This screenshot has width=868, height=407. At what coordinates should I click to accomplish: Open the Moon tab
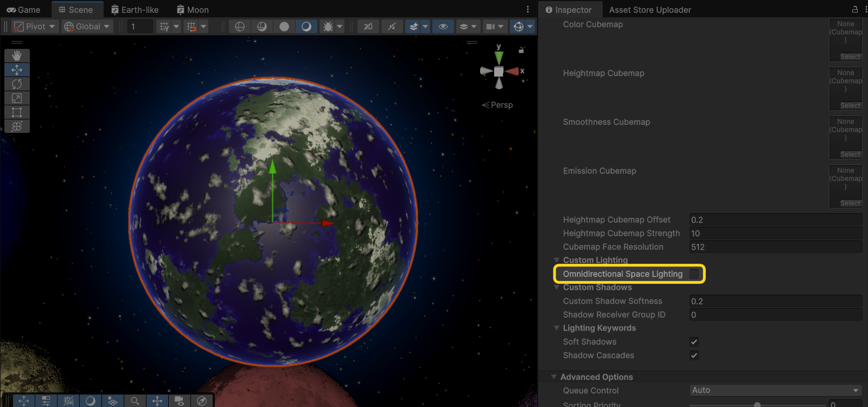(193, 10)
